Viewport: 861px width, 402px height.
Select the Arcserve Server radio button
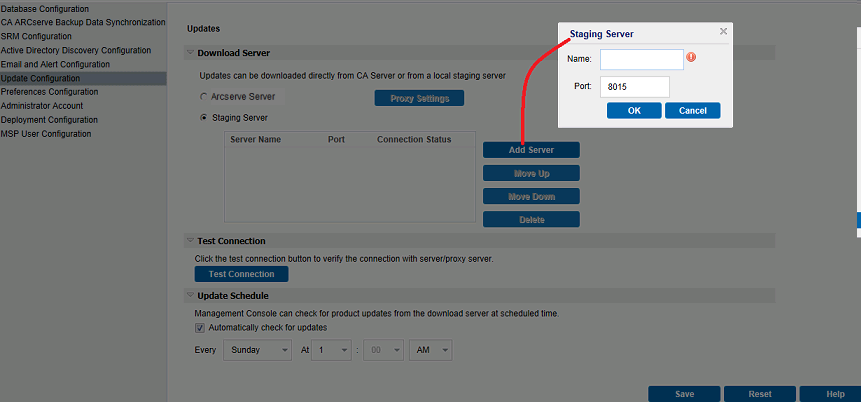(x=204, y=97)
